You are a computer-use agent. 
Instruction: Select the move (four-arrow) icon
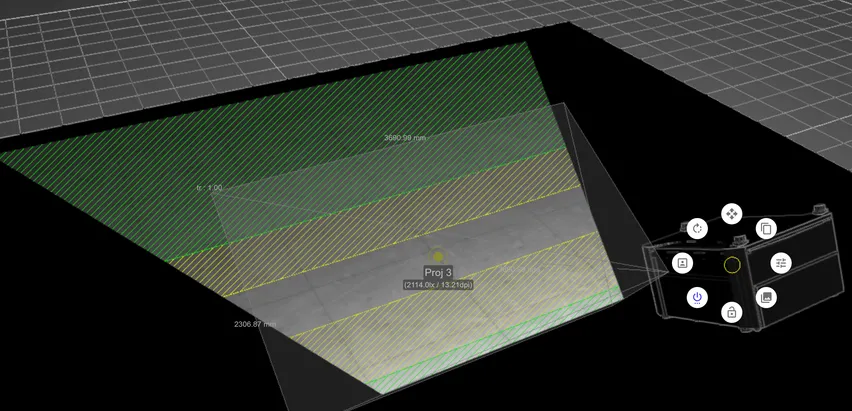(x=731, y=214)
